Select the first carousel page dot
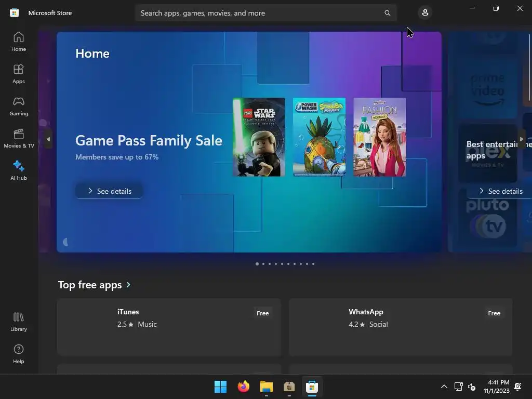 click(257, 263)
